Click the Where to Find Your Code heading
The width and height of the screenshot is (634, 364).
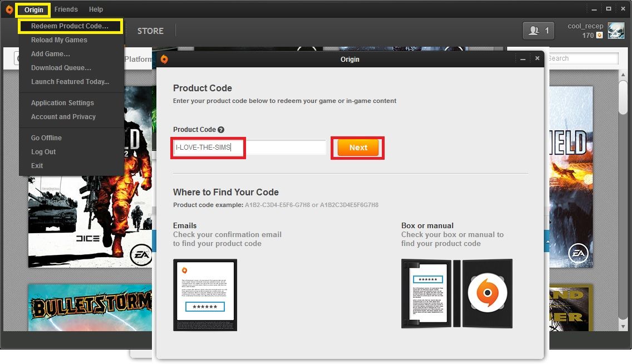coord(225,192)
